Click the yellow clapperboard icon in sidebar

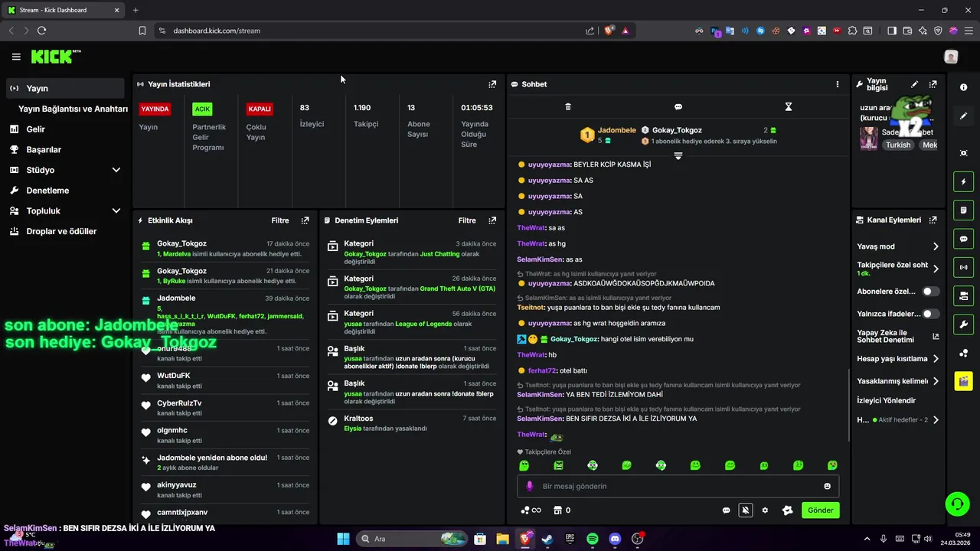963,380
